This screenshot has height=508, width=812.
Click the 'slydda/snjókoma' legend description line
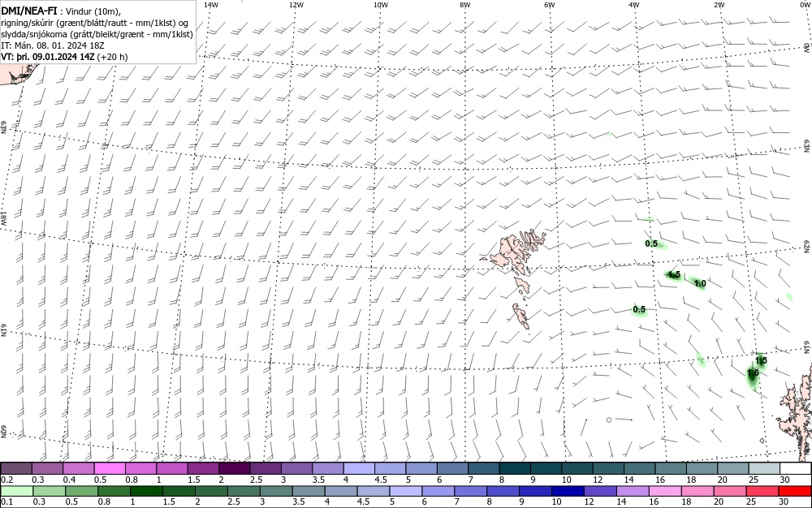click(97, 34)
